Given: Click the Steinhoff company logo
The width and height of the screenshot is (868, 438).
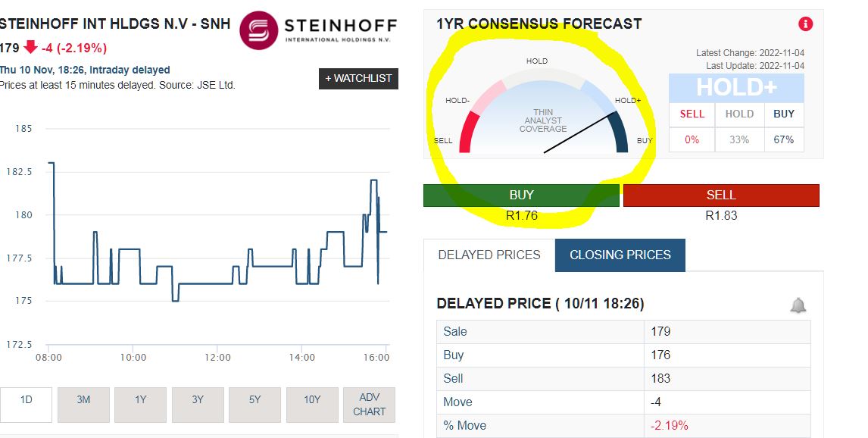Looking at the screenshot, I should point(318,30).
